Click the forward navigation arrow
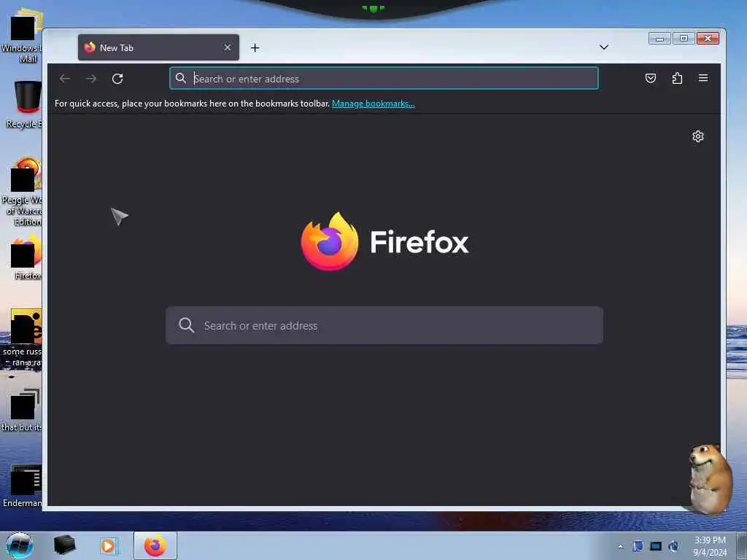The width and height of the screenshot is (747, 560). coord(91,79)
